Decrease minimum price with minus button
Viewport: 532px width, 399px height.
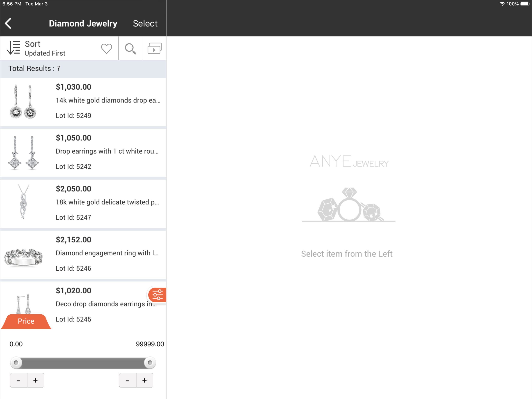coord(18,380)
